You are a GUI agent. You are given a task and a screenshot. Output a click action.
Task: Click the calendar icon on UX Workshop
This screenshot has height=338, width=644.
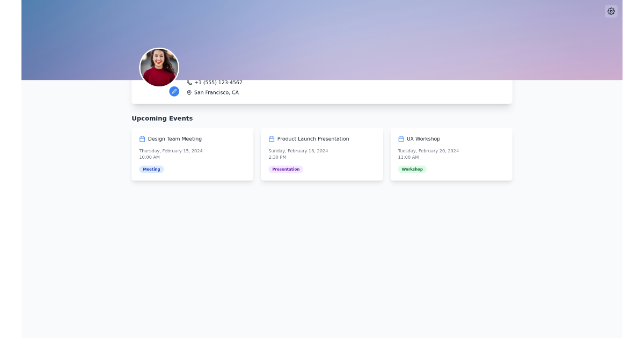400,138
